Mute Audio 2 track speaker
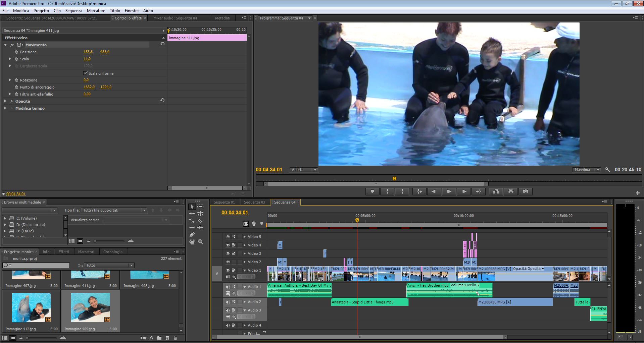 point(228,302)
